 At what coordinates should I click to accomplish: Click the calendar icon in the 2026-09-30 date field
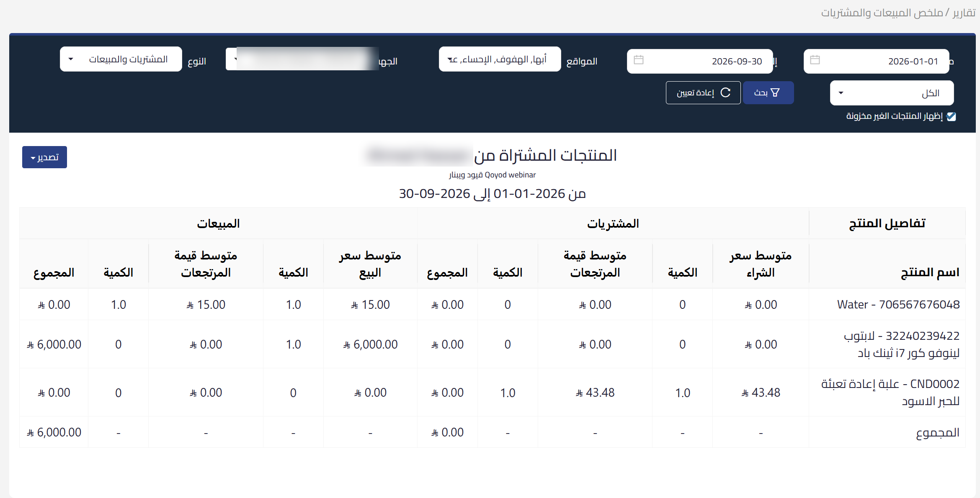(x=638, y=60)
